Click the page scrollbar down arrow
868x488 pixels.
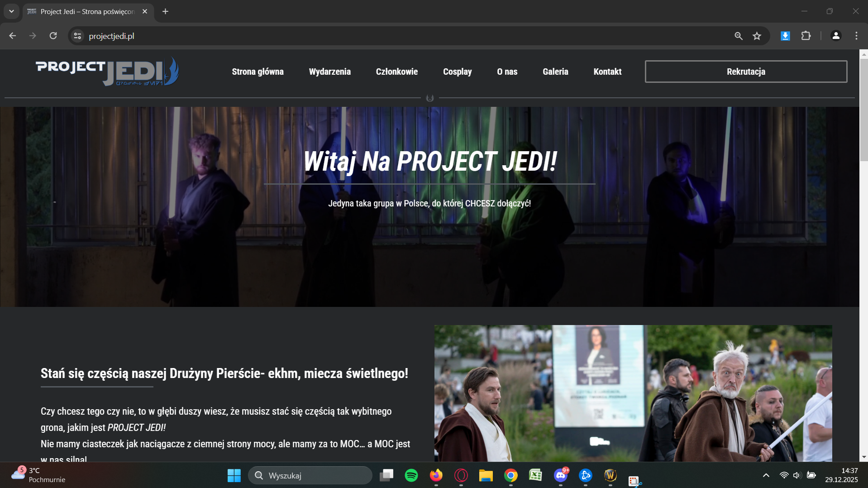864,457
